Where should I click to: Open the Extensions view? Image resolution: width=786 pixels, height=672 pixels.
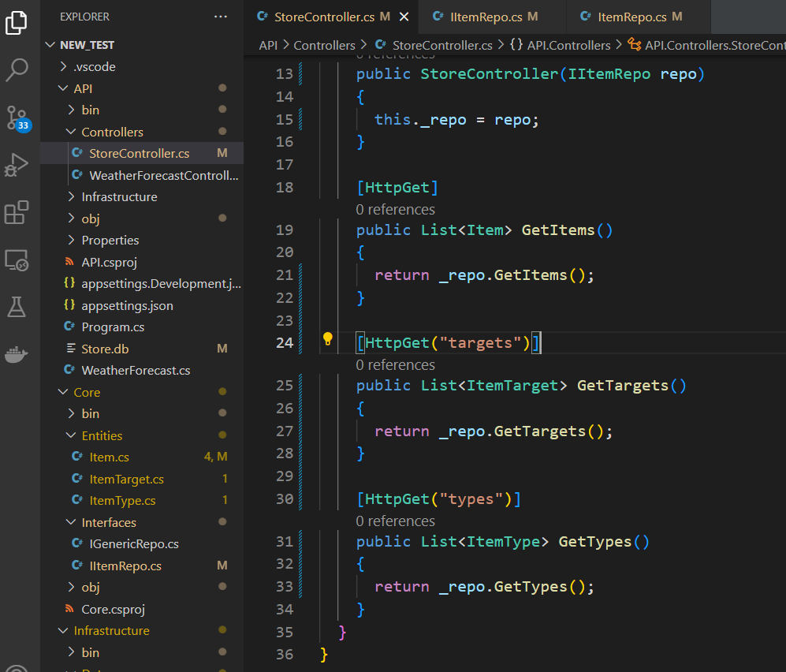16,212
